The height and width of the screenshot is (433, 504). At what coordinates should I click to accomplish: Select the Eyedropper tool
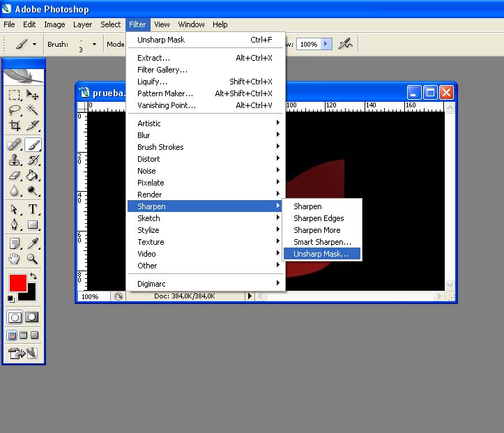click(33, 243)
